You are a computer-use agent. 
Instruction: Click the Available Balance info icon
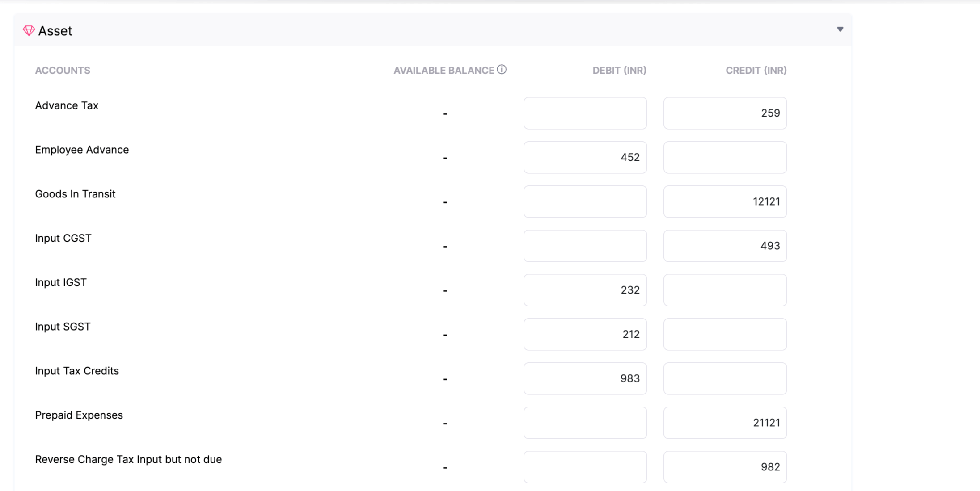[502, 69]
